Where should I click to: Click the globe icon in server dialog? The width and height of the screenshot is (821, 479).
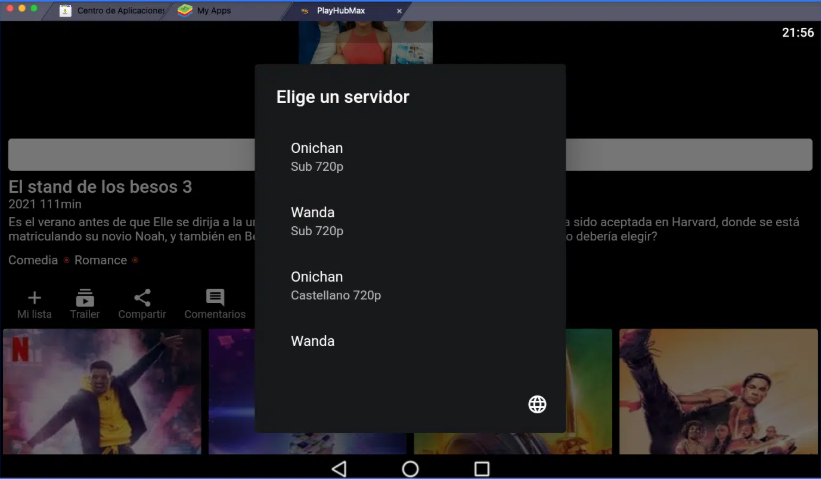pyautogui.click(x=537, y=404)
